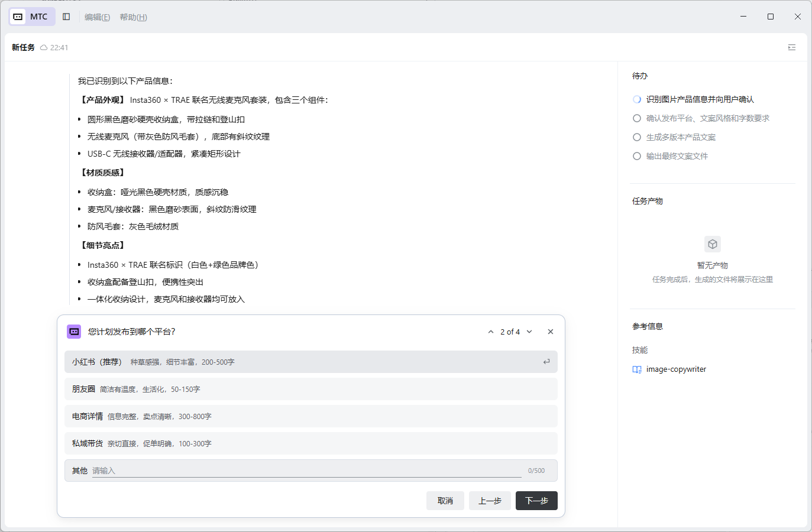Click the 下一步 button

pyautogui.click(x=536, y=501)
